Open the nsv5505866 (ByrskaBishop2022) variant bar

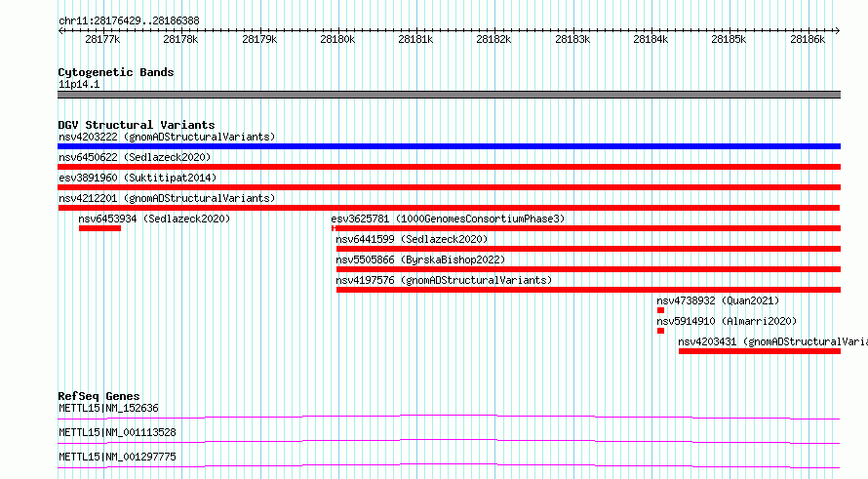[x=588, y=269]
